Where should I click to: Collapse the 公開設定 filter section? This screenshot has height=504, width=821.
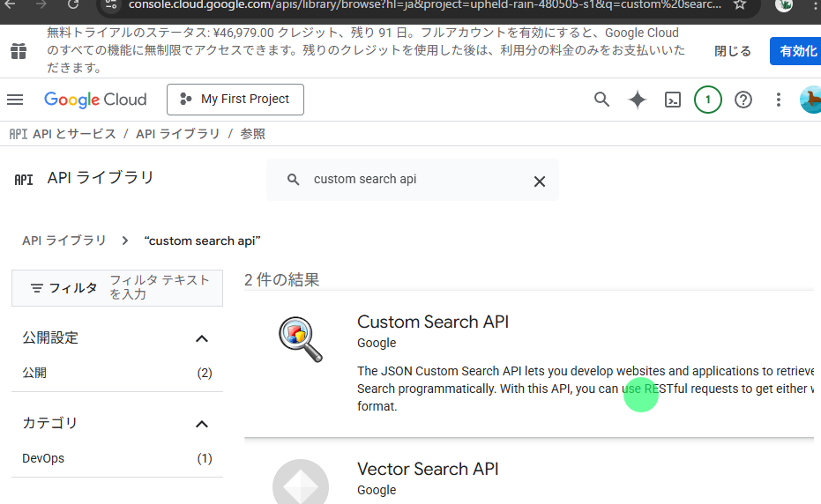201,338
